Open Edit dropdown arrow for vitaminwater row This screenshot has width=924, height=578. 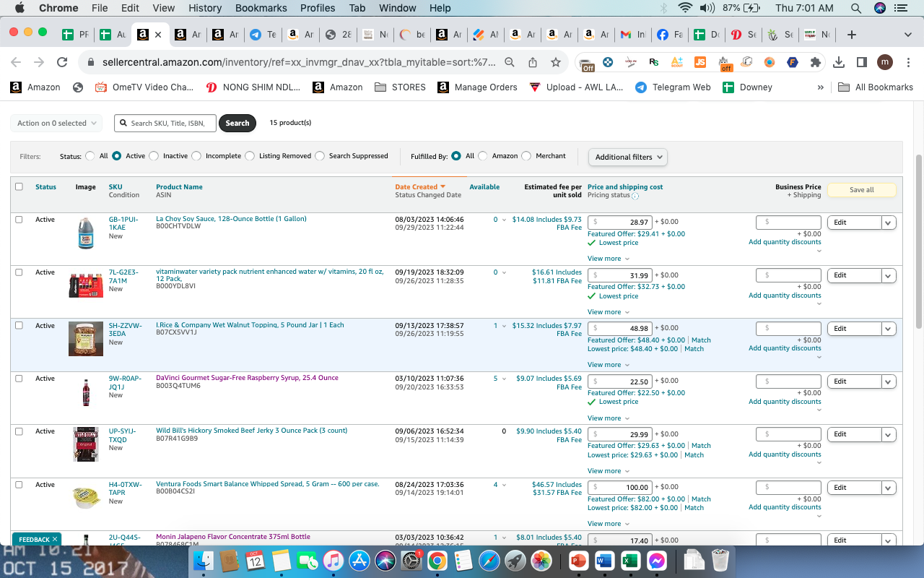coord(889,275)
